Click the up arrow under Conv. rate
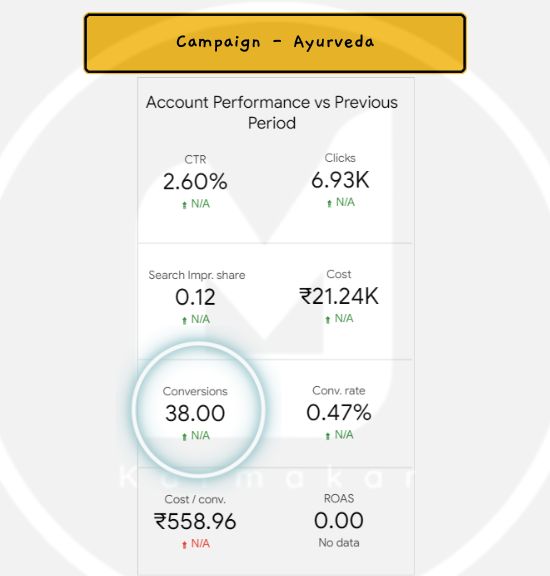This screenshot has height=576, width=550. pyautogui.click(x=328, y=436)
